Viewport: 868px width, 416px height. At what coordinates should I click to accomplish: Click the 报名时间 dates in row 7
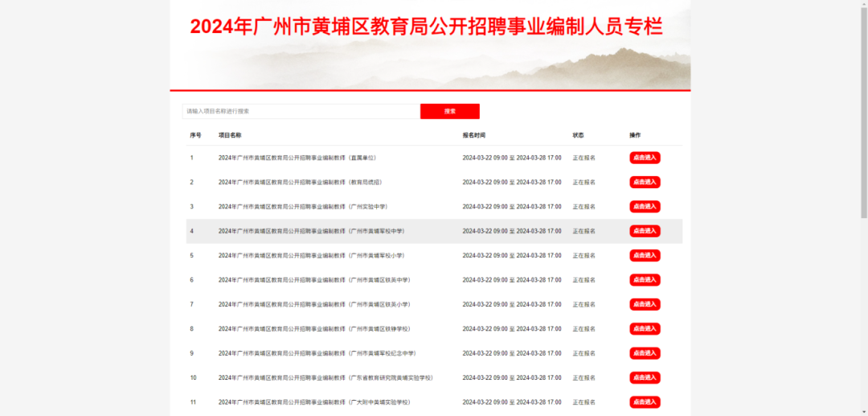pos(512,304)
